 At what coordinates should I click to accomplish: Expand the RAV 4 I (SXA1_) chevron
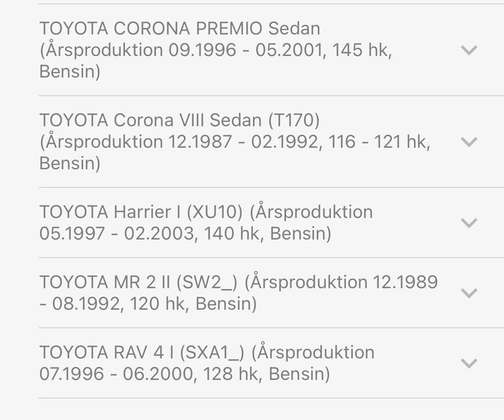point(468,363)
